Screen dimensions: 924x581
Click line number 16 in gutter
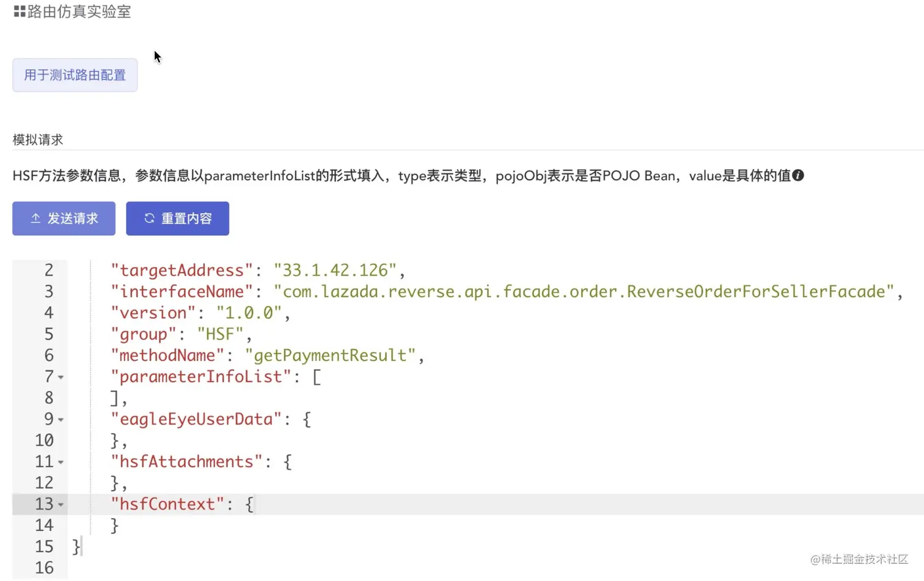pos(44,568)
